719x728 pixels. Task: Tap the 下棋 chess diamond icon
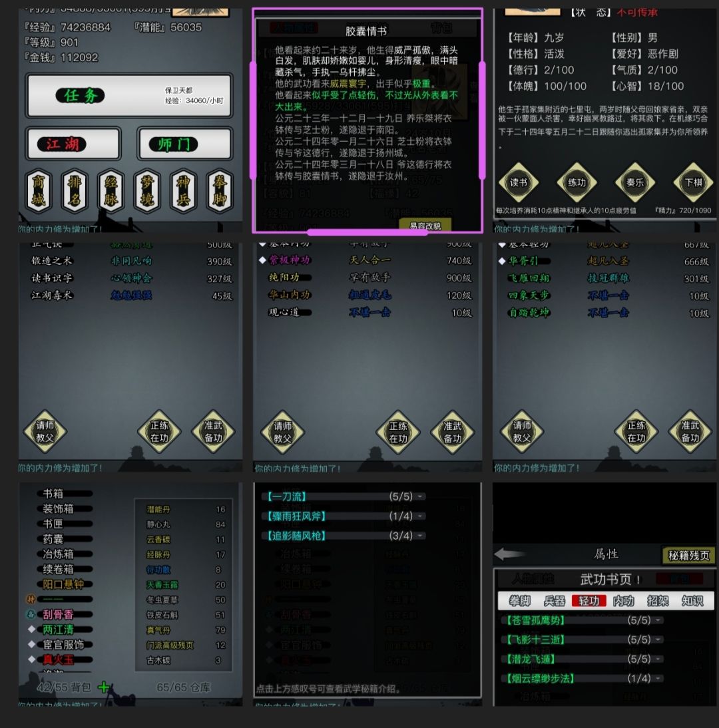[x=694, y=182]
